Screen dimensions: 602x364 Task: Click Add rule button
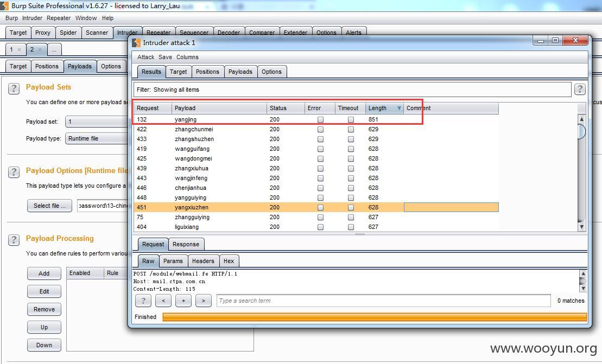pos(44,273)
